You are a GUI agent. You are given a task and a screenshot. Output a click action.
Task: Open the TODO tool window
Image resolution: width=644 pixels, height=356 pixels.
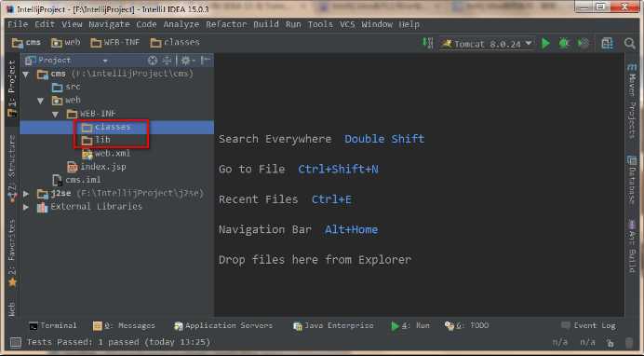pos(466,325)
